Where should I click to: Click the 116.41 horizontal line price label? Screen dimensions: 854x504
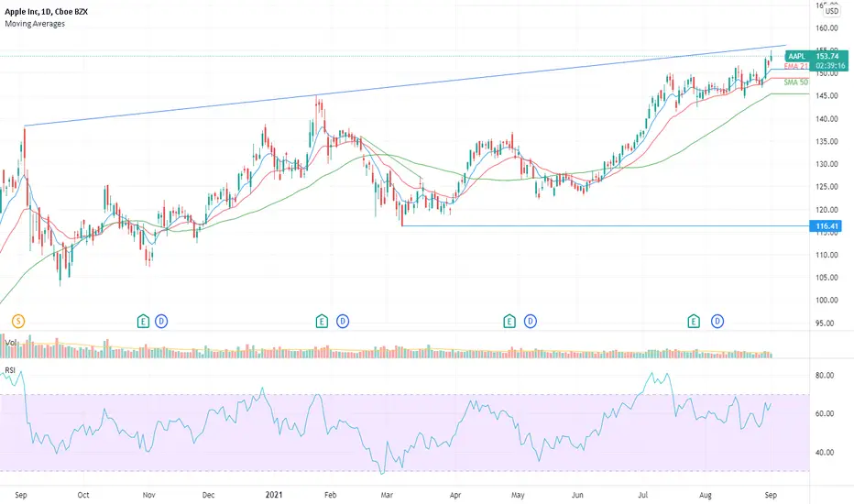point(825,226)
